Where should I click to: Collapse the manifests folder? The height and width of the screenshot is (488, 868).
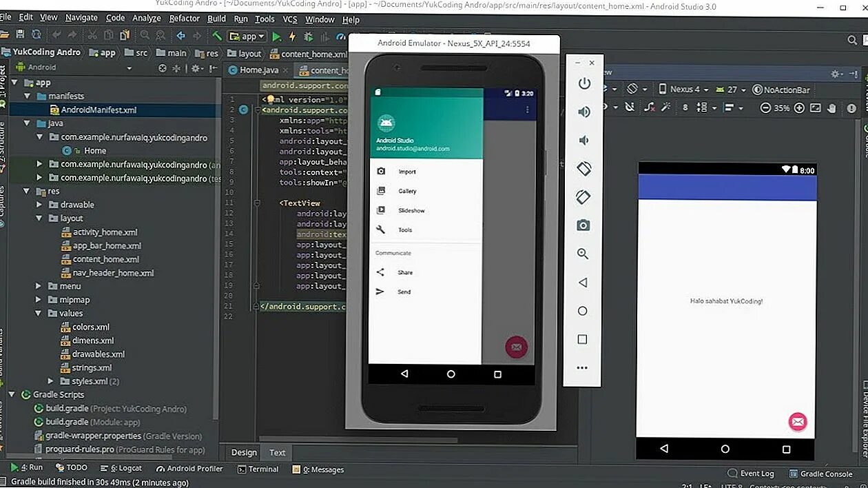(27, 96)
